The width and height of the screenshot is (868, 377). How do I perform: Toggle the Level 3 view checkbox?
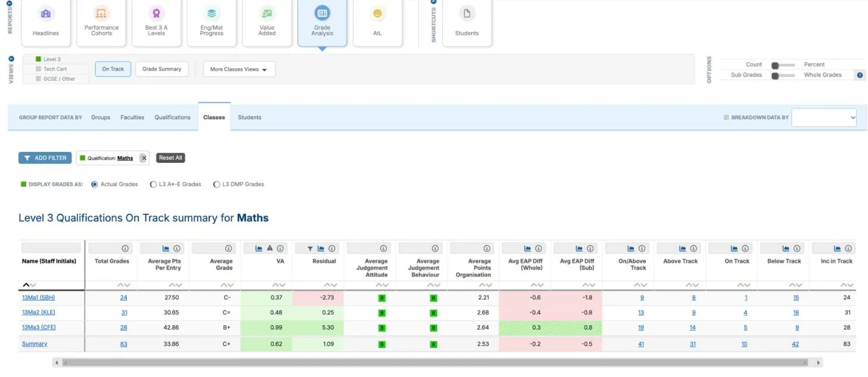39,59
